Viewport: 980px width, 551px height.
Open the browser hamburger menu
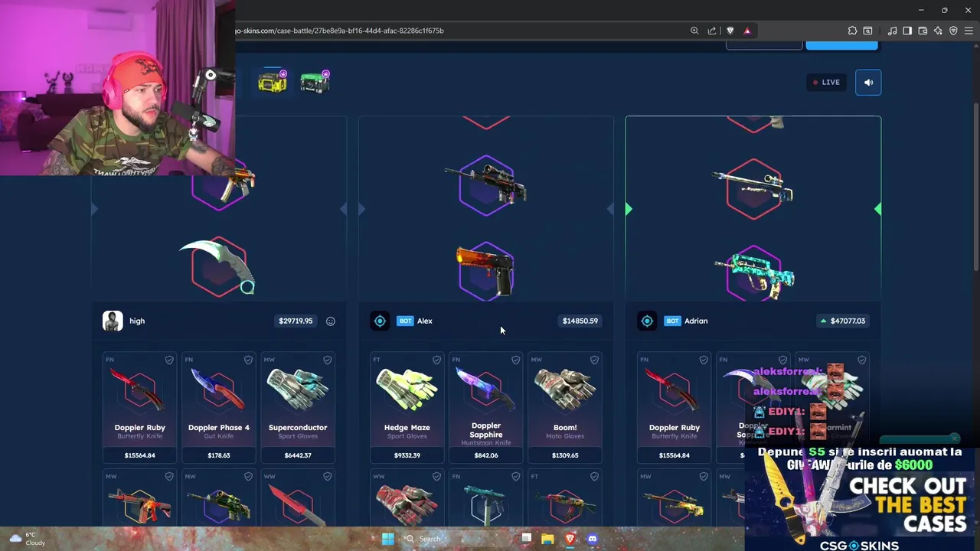tap(969, 31)
